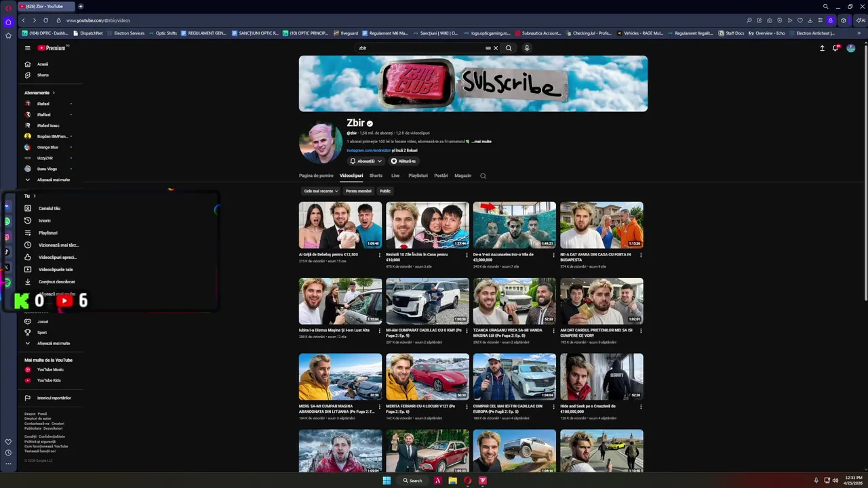Open Orange Blue subscription channel
This screenshot has height=488, width=868.
(47, 147)
